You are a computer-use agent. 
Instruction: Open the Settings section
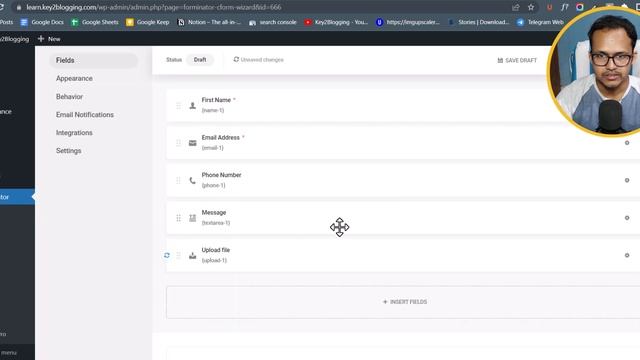69,151
